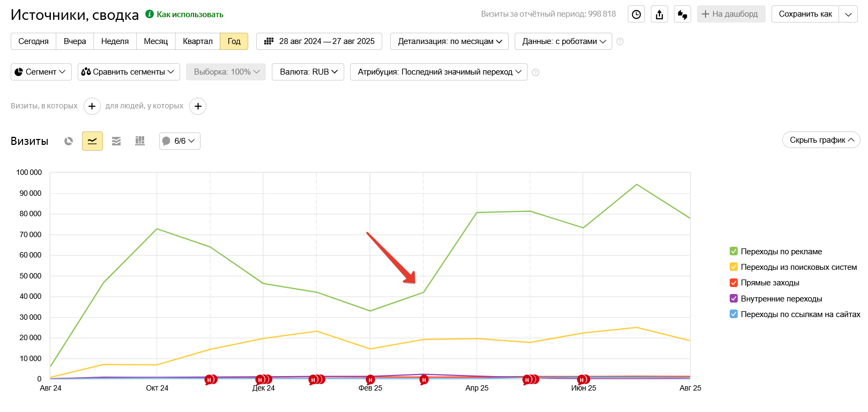Toggle 'Переходы из поисковых систем' checkbox
Image resolution: width=868 pixels, height=412 pixels.
pos(733,267)
